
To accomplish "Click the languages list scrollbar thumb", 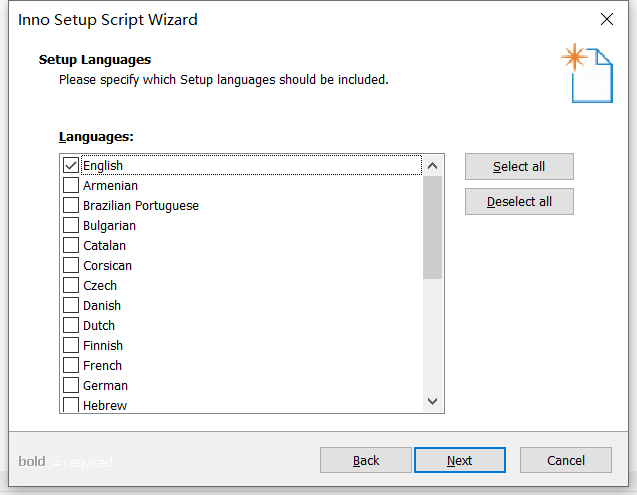I will 433,228.
